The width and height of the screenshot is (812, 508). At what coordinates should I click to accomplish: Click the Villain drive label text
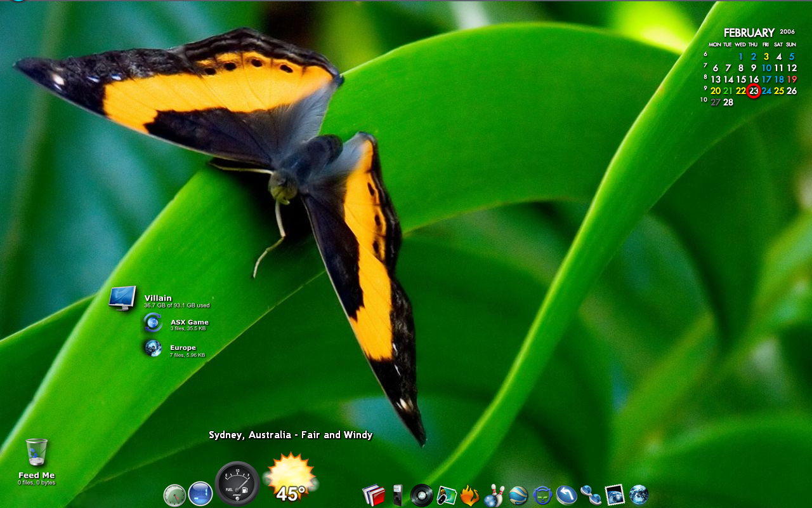pos(158,298)
